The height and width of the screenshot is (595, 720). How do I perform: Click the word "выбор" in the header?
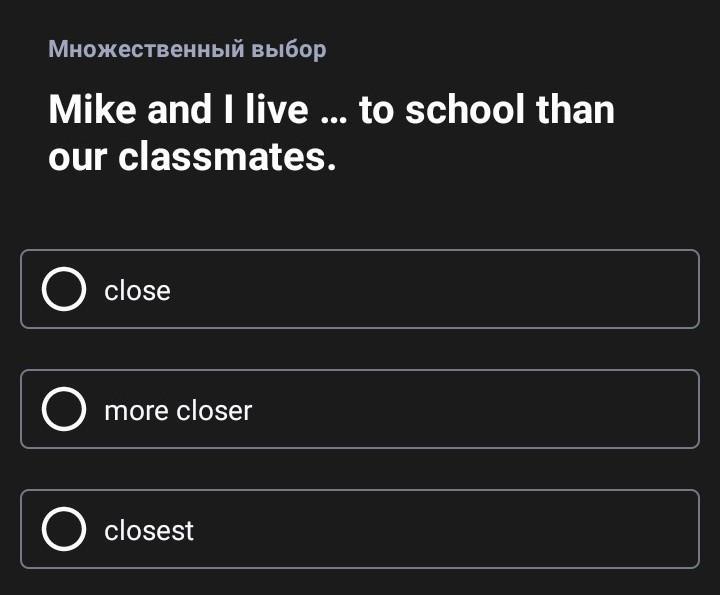289,48
